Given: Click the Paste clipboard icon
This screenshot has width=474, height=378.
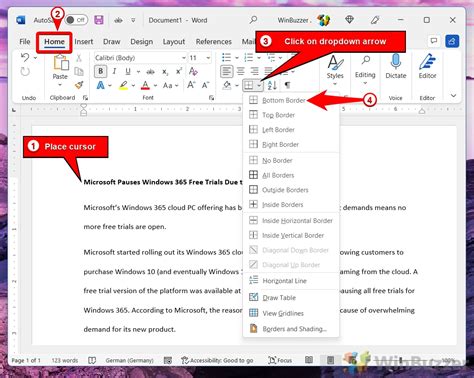Looking at the screenshot, I should coord(61,63).
